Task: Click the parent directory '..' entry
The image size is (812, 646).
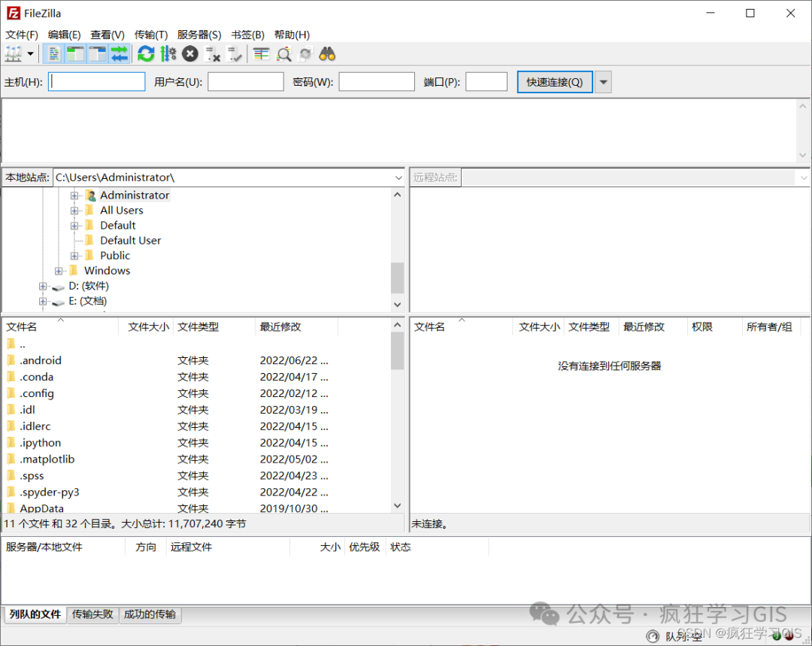Action: (x=195, y=344)
